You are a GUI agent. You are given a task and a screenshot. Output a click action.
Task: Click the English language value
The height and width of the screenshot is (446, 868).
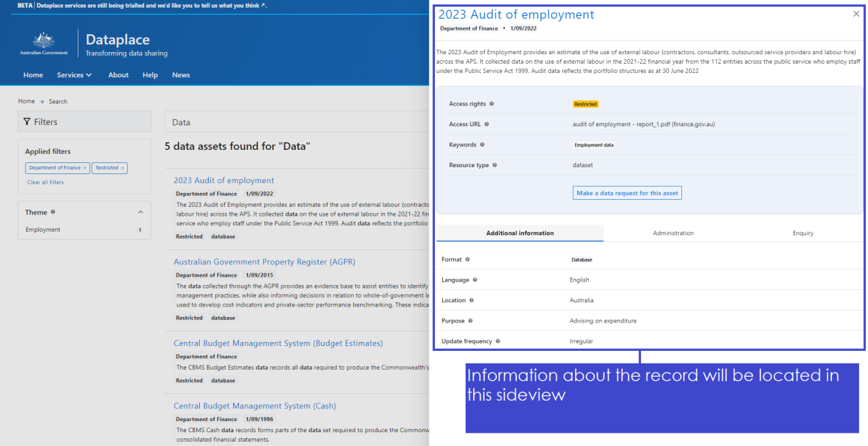coord(579,280)
